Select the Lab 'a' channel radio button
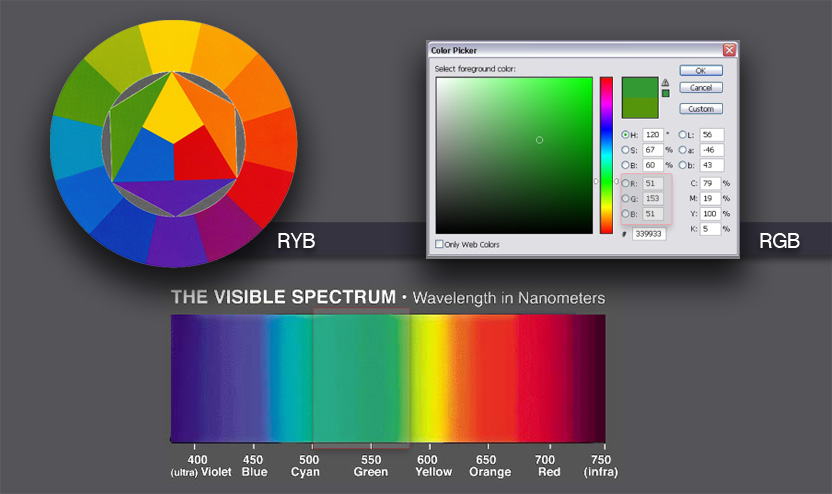The image size is (832, 494). (x=683, y=149)
